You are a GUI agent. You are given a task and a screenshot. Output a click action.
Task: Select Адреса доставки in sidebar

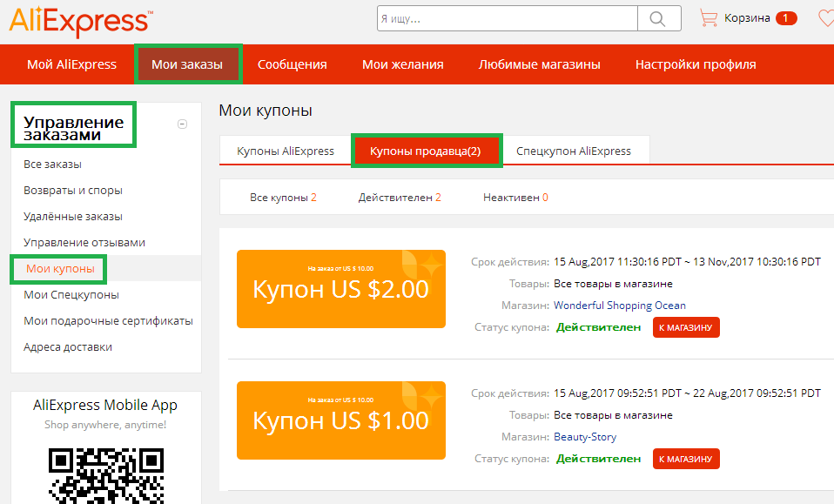point(68,346)
